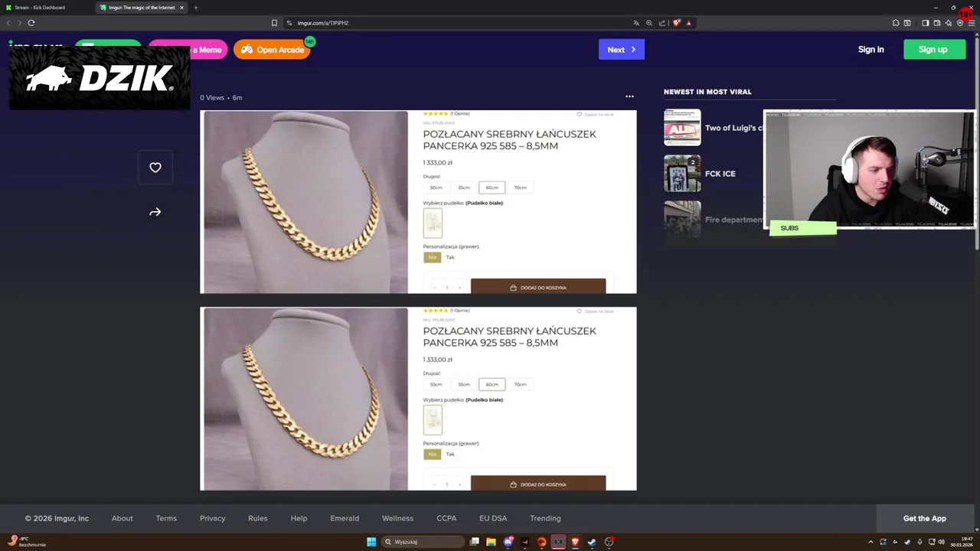Open the OBS taskbar icon
Image resolution: width=980 pixels, height=551 pixels.
[x=609, y=542]
